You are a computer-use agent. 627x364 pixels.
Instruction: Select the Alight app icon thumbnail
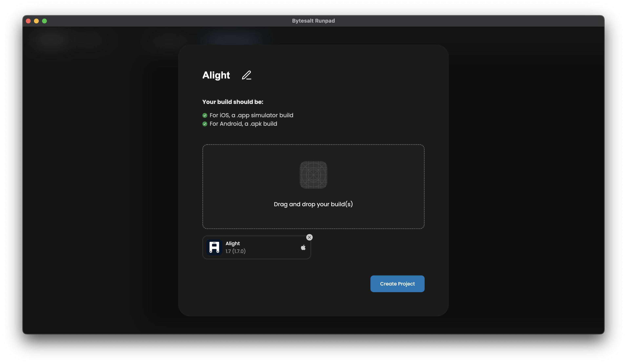tap(214, 247)
